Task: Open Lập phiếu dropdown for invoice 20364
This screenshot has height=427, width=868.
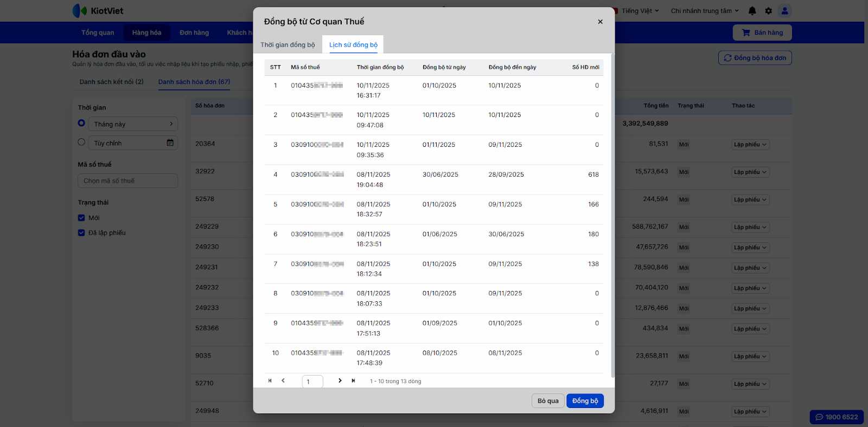Action: pyautogui.click(x=750, y=145)
